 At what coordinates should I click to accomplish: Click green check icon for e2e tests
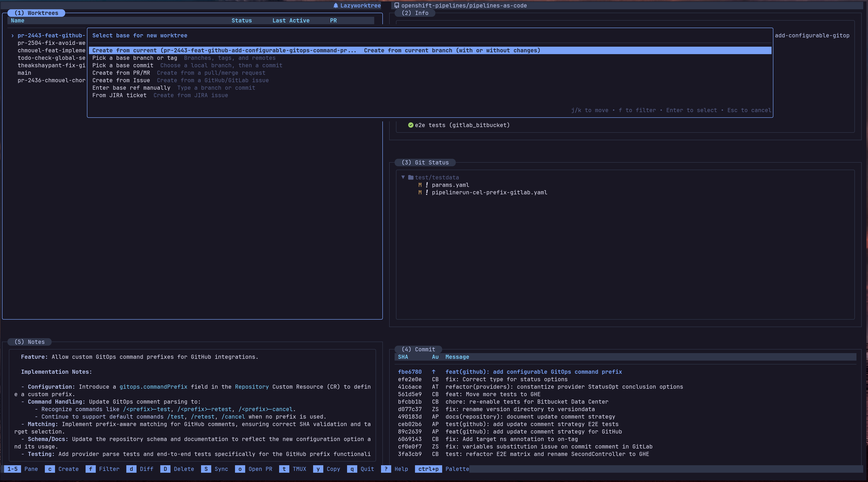coord(410,125)
